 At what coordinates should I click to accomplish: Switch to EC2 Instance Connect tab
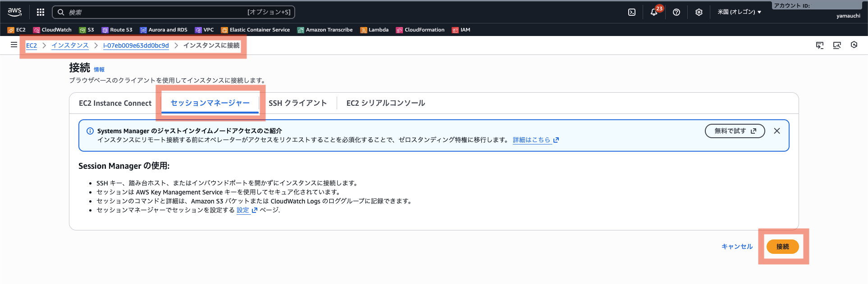(x=115, y=103)
